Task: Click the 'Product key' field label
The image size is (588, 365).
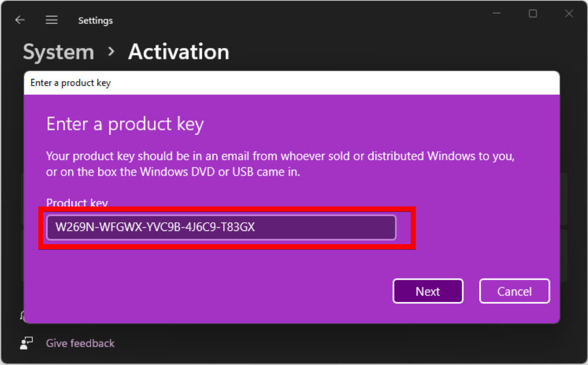Action: click(x=77, y=203)
